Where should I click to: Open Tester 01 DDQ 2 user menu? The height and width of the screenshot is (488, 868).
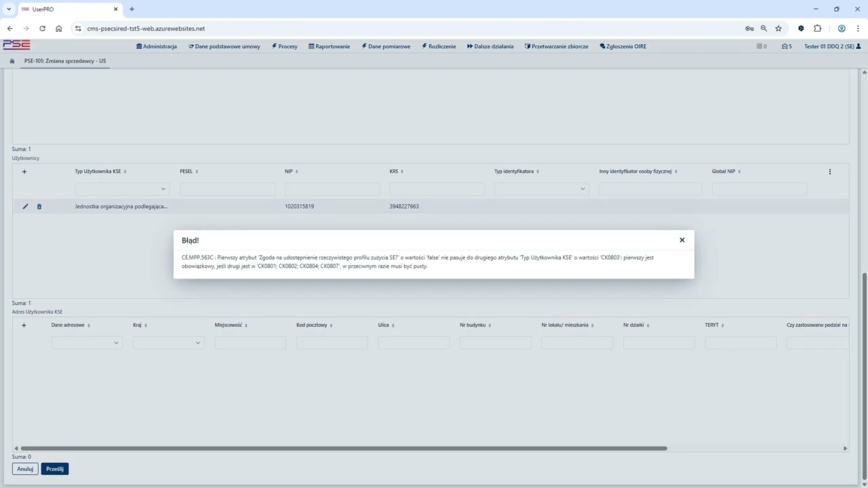point(833,47)
